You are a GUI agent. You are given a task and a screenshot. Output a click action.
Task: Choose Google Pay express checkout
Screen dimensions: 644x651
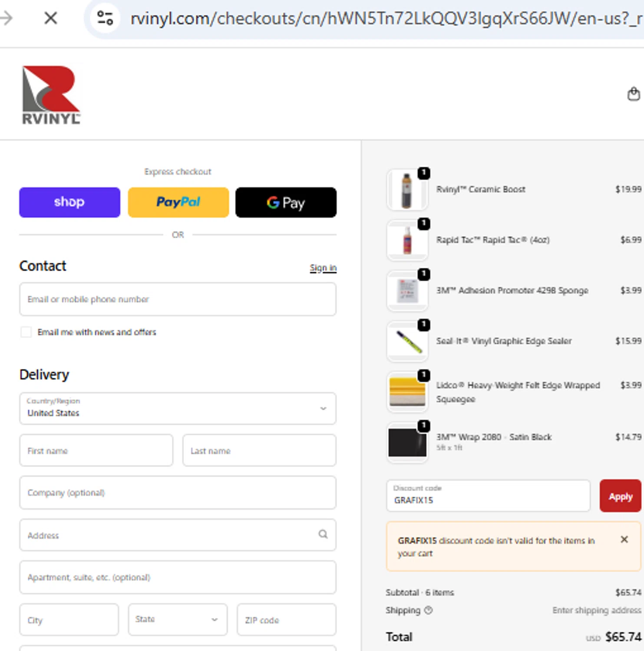pos(286,202)
